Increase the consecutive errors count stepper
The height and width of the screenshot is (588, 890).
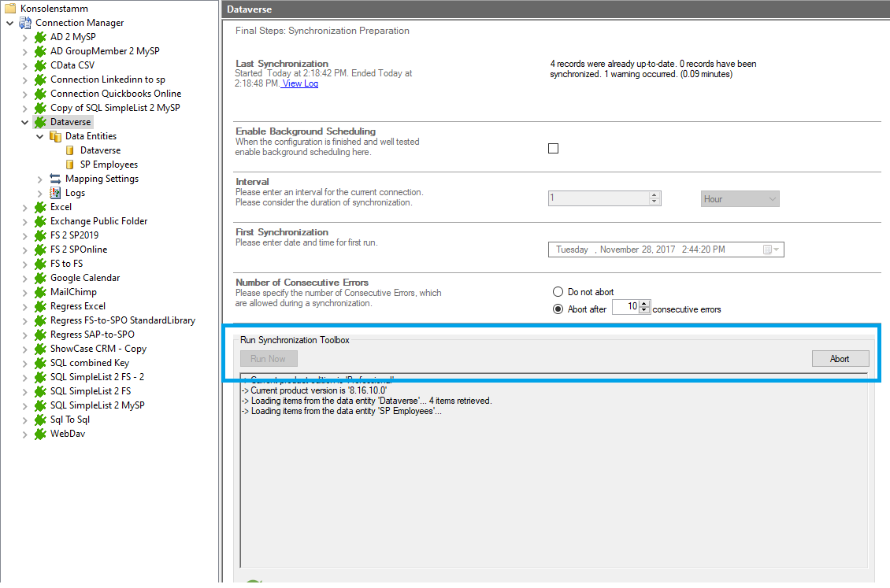pyautogui.click(x=644, y=304)
